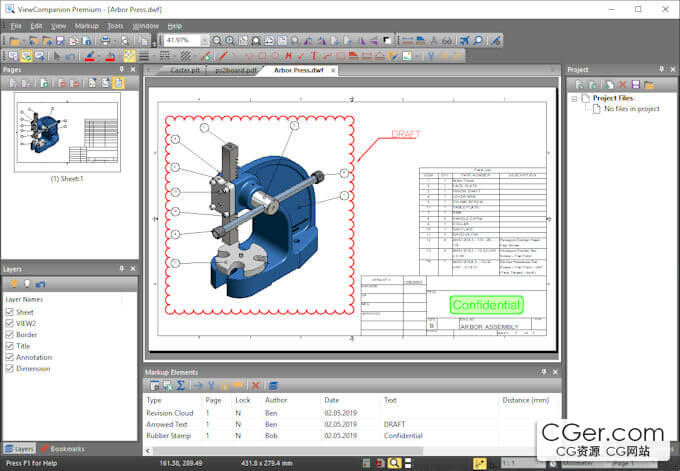Uncheck the Sheet layer checkbox
Screen dimensions: 680x471
(10, 312)
